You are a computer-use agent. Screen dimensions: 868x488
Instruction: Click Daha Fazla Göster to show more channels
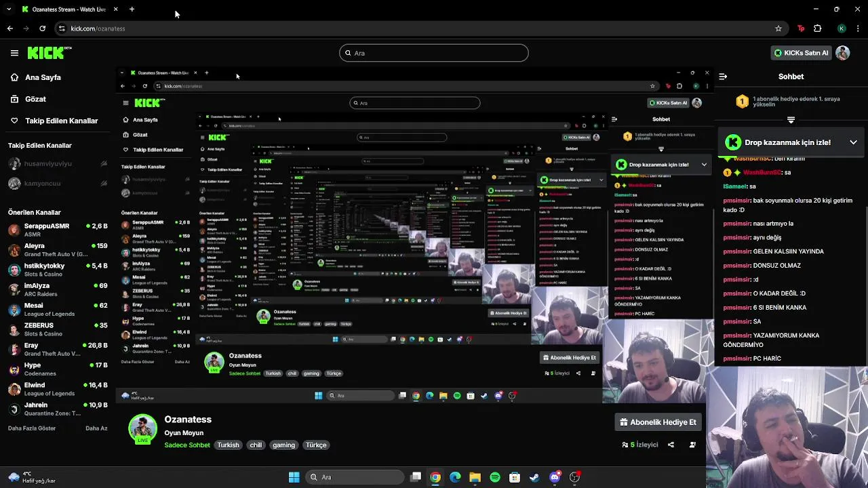point(32,428)
